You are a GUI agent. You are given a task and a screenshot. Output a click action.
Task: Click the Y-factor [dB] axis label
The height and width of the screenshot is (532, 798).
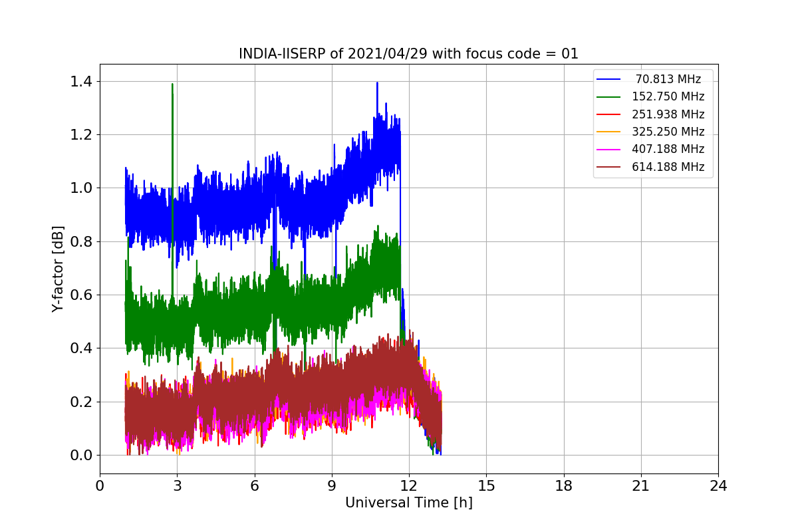pos(59,269)
